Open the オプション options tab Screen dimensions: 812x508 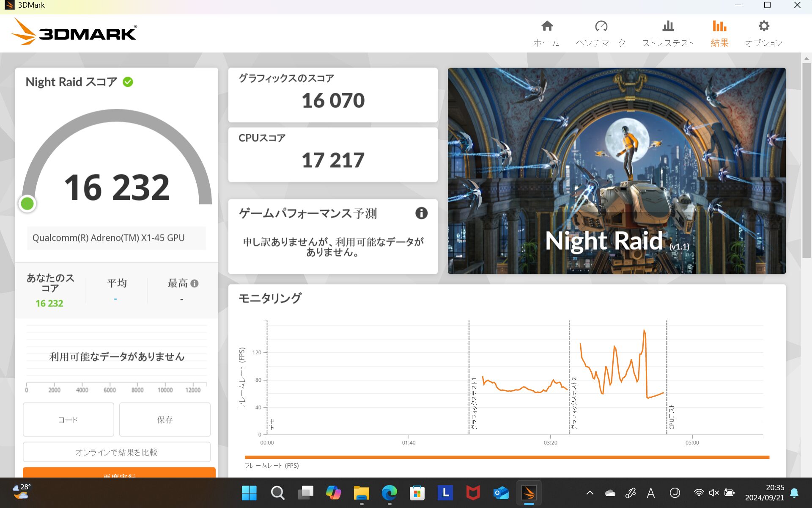click(763, 33)
